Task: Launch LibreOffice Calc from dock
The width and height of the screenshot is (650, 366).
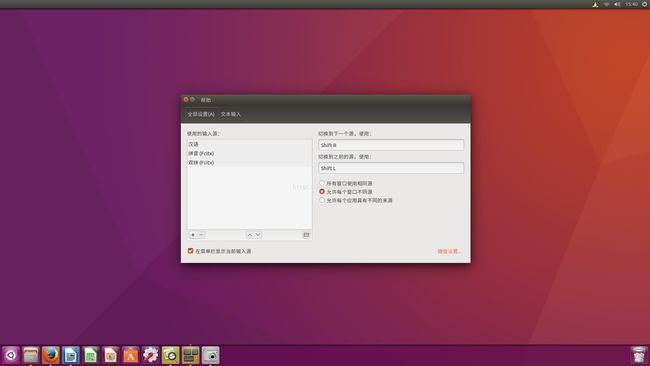Action: pos(90,355)
